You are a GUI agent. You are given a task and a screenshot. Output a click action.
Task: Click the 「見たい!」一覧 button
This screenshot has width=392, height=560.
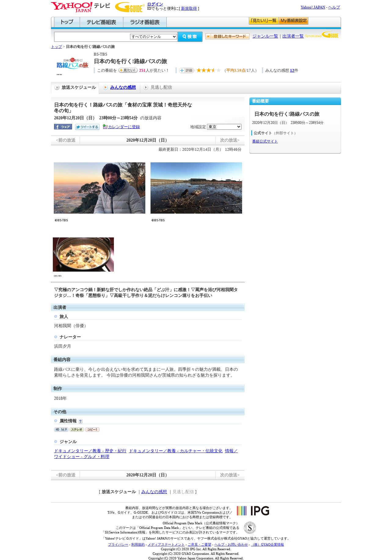[x=264, y=21]
